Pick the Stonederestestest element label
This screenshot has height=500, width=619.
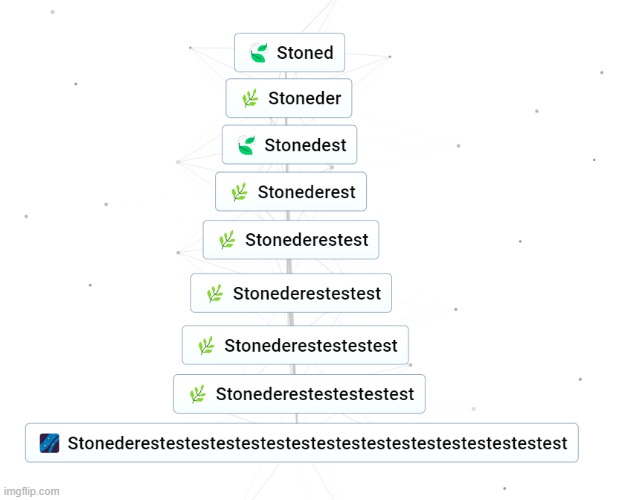point(306,294)
